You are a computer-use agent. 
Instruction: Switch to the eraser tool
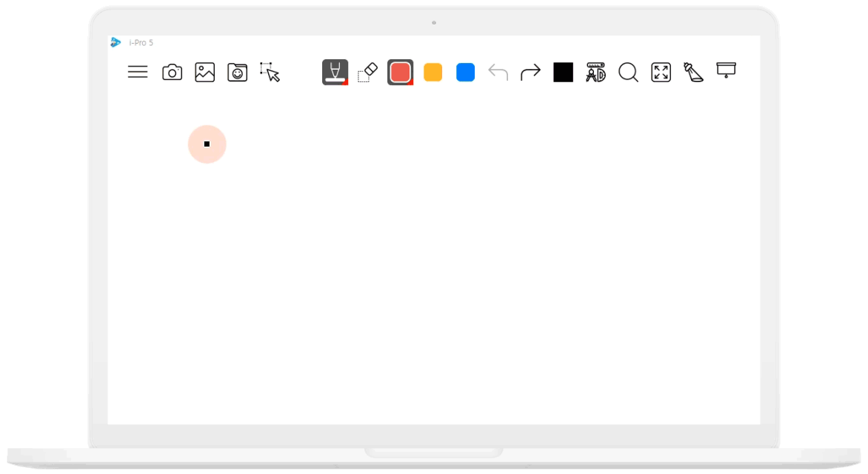pyautogui.click(x=367, y=72)
